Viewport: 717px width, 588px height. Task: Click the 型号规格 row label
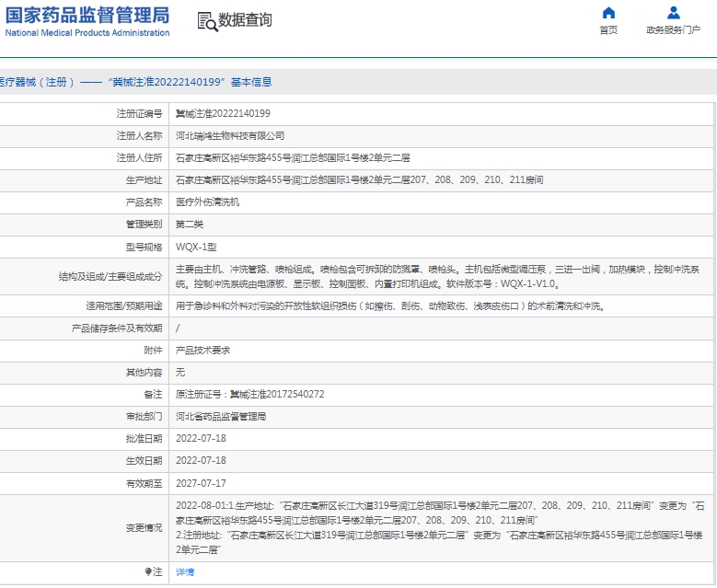[144, 247]
